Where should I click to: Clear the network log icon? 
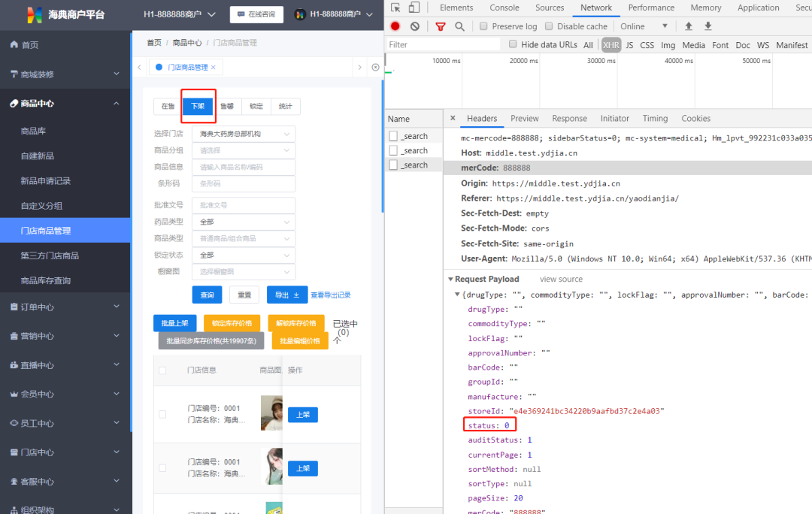click(415, 26)
